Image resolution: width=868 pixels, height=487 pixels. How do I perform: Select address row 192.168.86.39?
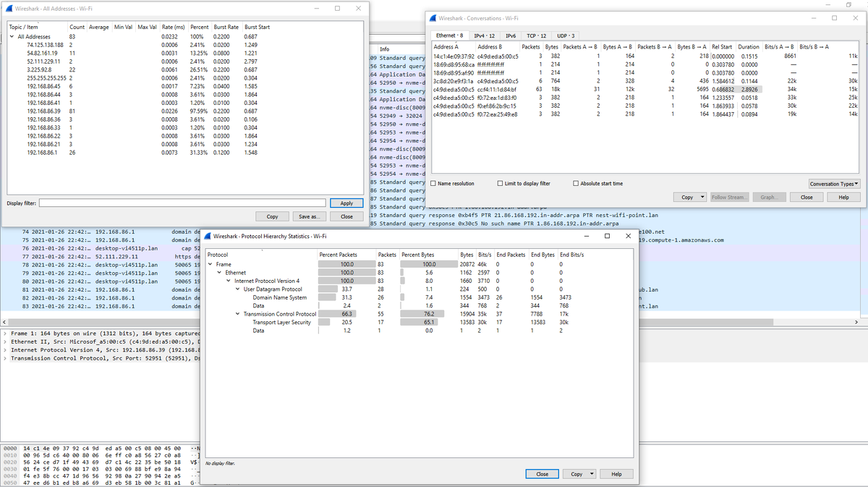[x=184, y=111]
